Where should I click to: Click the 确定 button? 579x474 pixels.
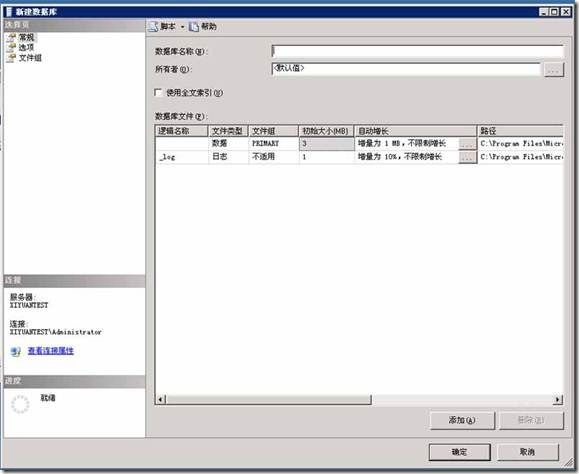[x=460, y=452]
